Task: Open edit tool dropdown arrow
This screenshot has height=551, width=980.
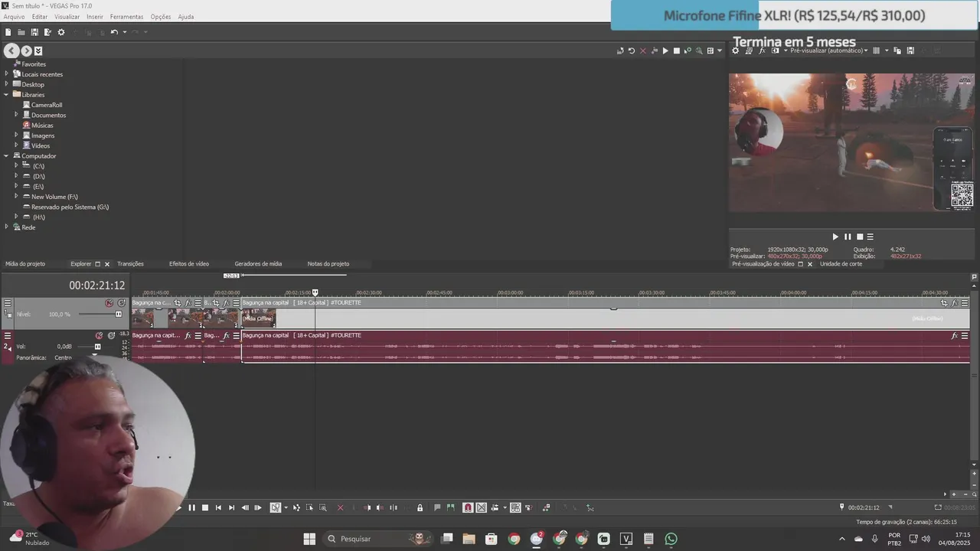Action: tap(286, 507)
